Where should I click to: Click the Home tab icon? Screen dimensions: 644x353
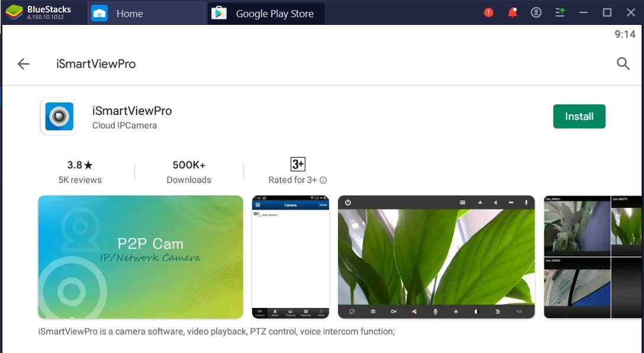pos(99,14)
